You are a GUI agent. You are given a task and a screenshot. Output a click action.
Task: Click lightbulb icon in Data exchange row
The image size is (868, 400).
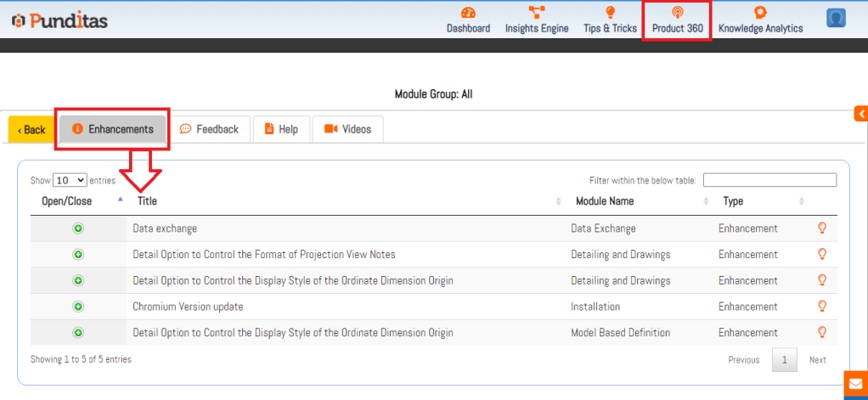point(821,228)
